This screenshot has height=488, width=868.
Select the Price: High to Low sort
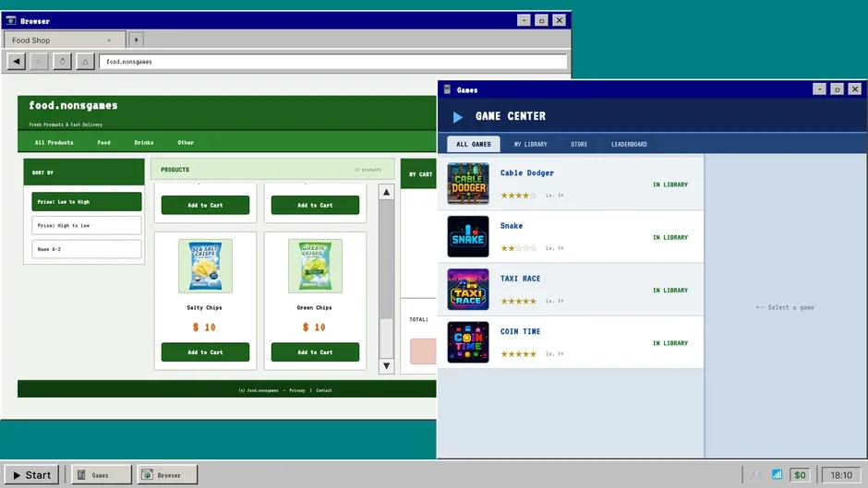tap(87, 226)
